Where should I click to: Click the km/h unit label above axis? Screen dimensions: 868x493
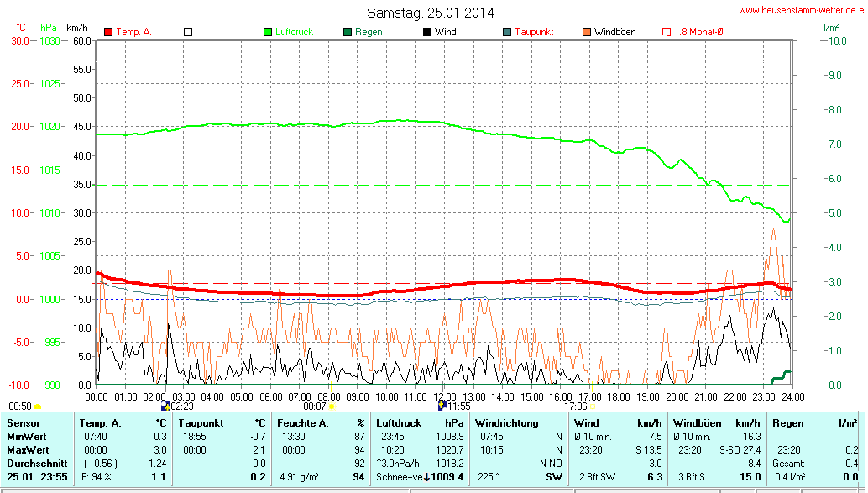[77, 28]
